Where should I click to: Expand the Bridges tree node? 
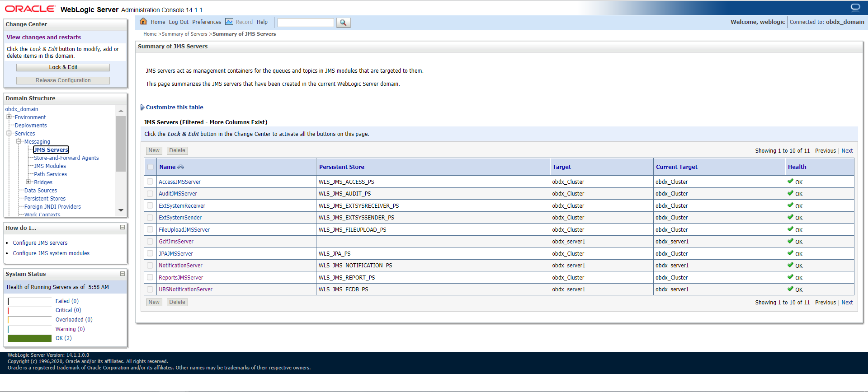coord(28,182)
